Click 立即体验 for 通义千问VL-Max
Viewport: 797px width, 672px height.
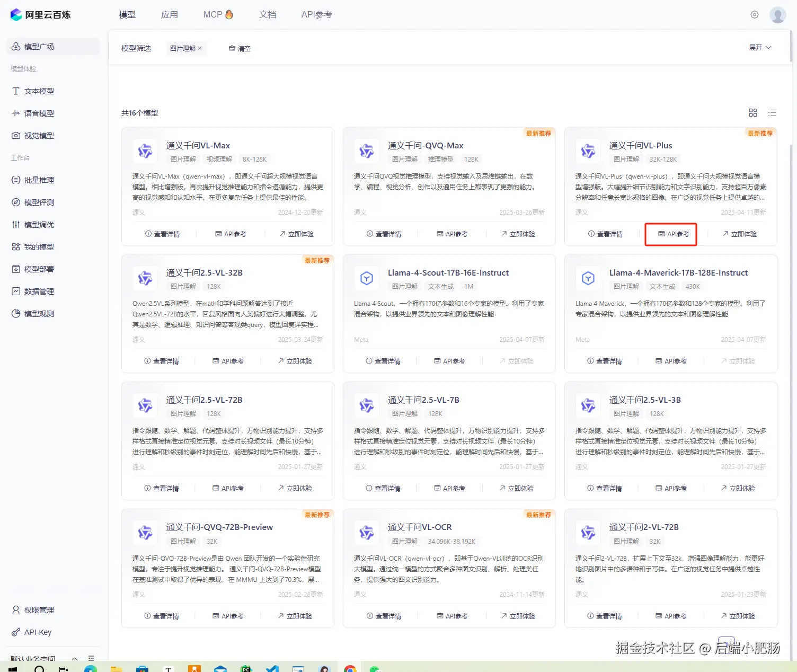297,234
